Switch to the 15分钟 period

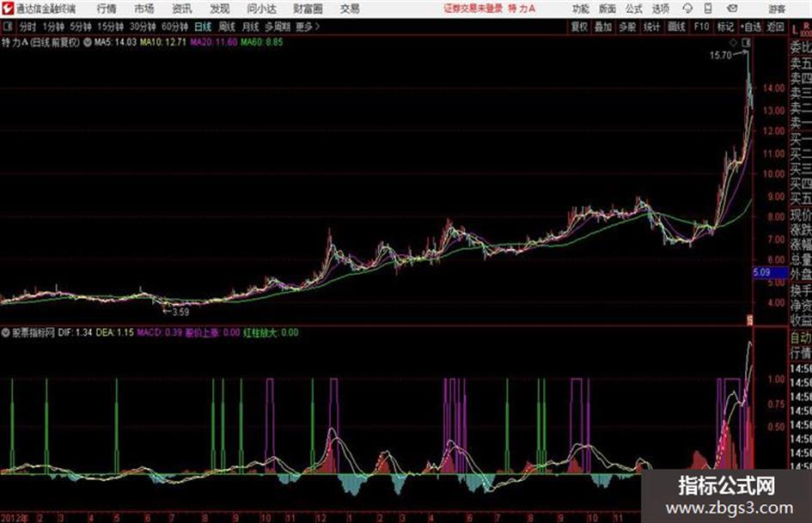(110, 27)
